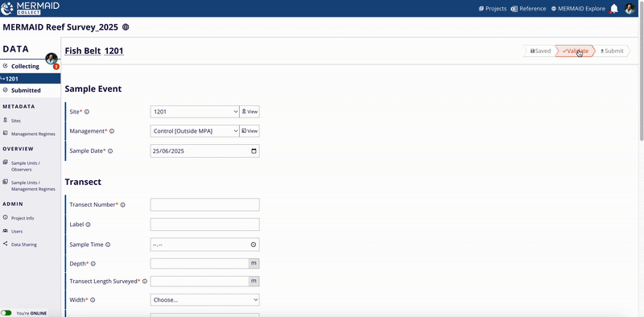
Task: Open the Width Choose... dropdown
Action: click(204, 300)
